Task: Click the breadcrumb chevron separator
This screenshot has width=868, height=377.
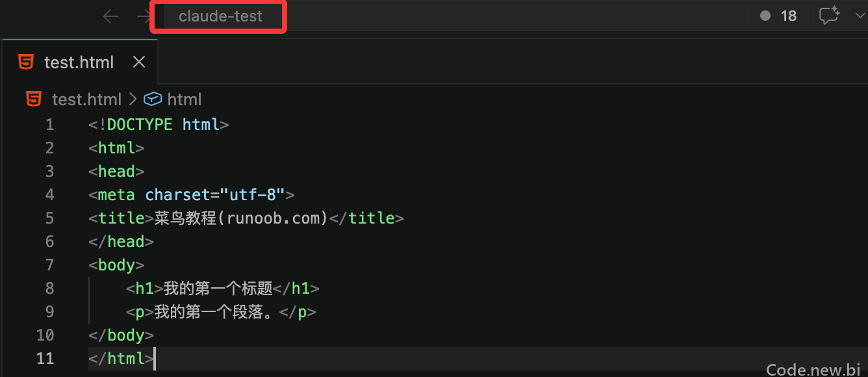Action: point(133,99)
